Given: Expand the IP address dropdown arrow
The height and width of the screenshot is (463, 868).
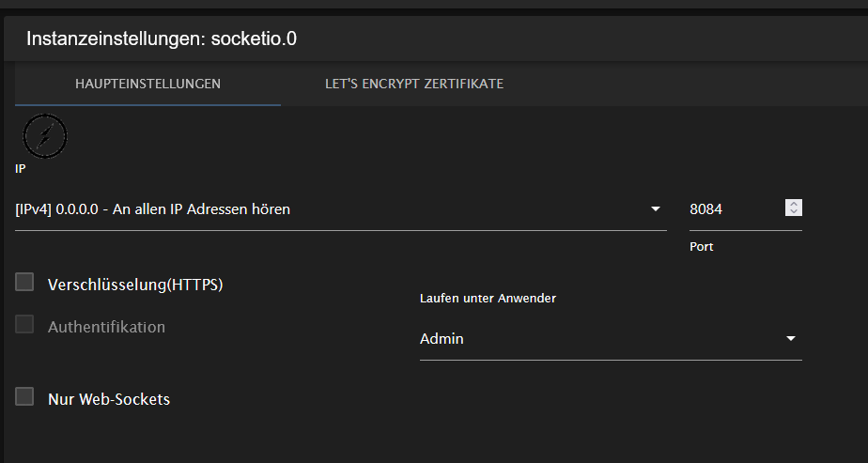Looking at the screenshot, I should coord(656,209).
